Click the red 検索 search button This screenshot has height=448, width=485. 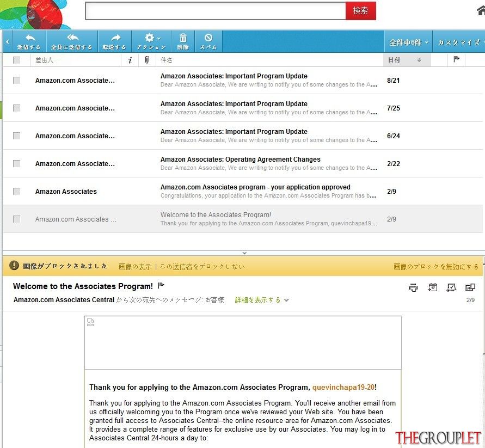coord(361,11)
